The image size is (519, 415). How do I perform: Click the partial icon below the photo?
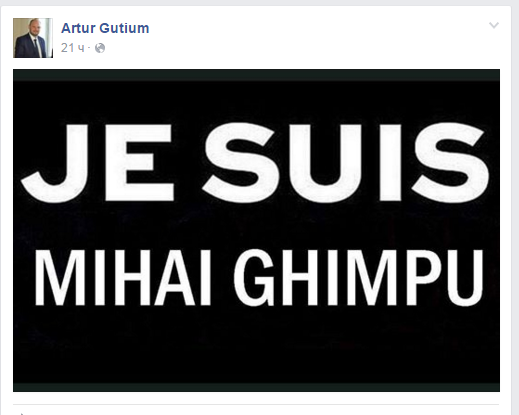click(22, 413)
